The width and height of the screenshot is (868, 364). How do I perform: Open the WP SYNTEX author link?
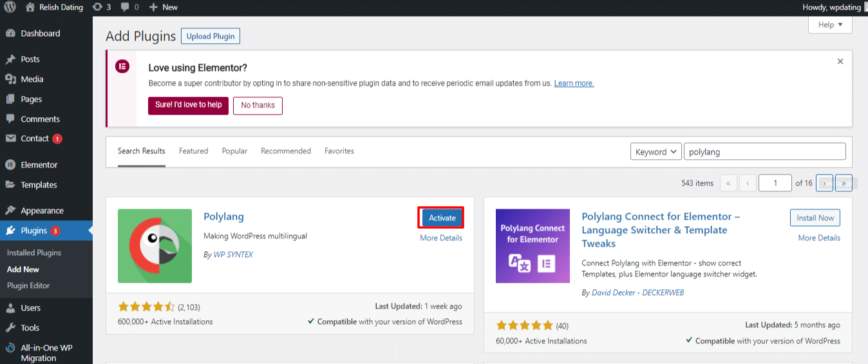coord(232,254)
